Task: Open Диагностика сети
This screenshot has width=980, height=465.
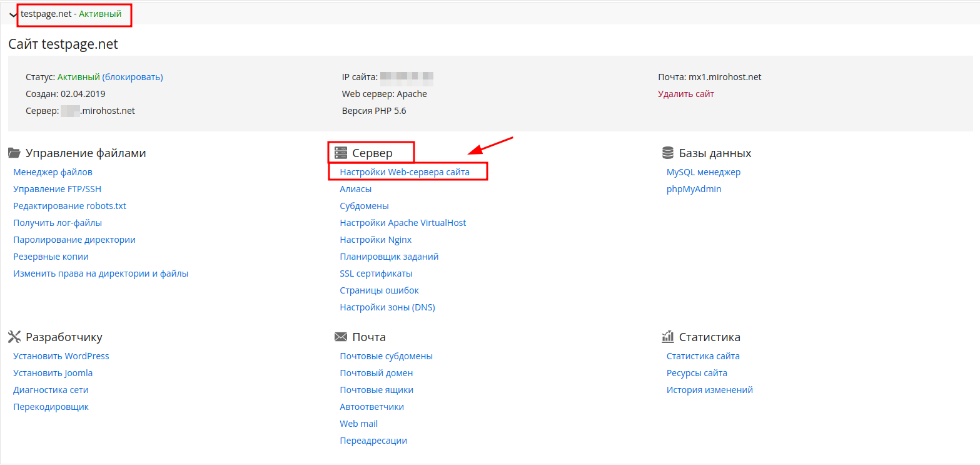Action: tap(51, 390)
